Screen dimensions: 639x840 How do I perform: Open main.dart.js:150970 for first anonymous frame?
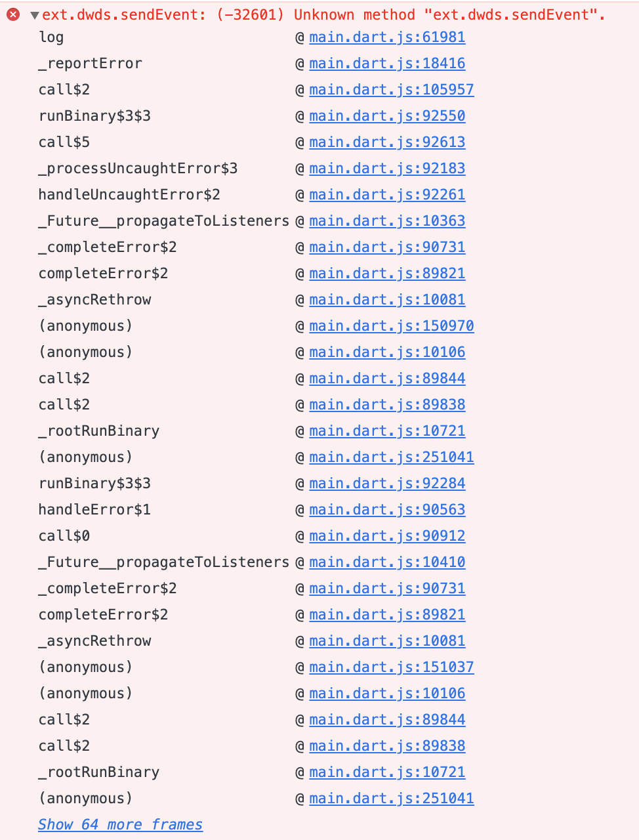391,325
